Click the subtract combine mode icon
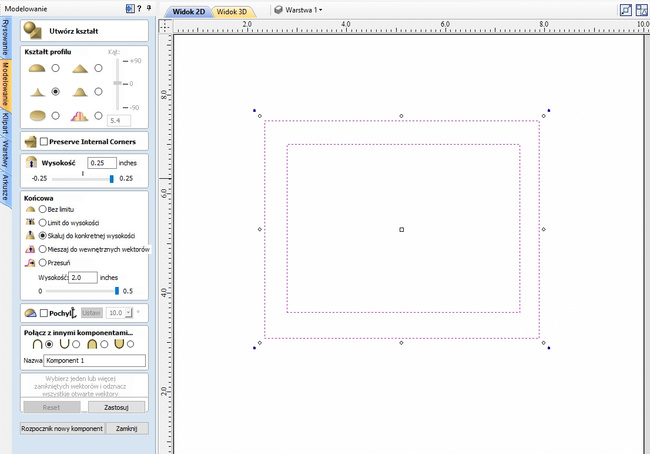 click(64, 344)
